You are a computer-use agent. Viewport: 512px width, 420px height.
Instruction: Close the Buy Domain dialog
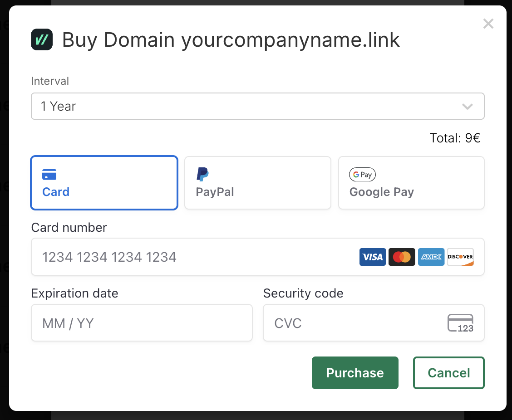(488, 24)
